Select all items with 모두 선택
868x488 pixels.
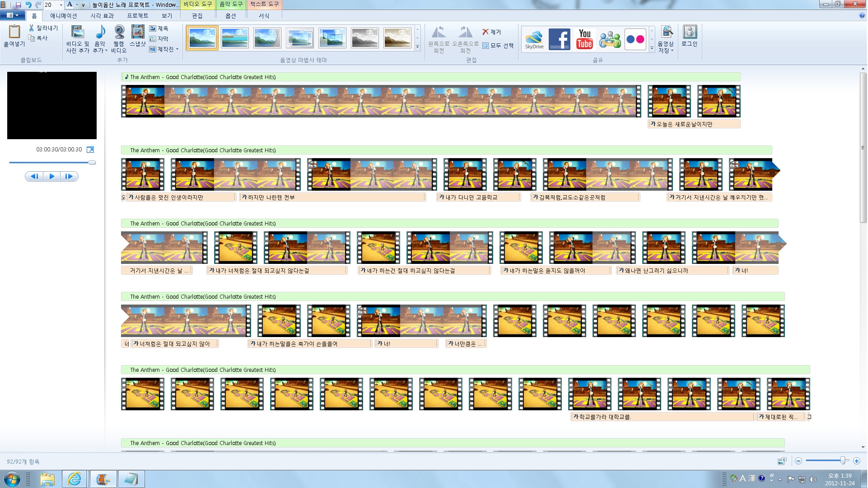click(x=498, y=46)
